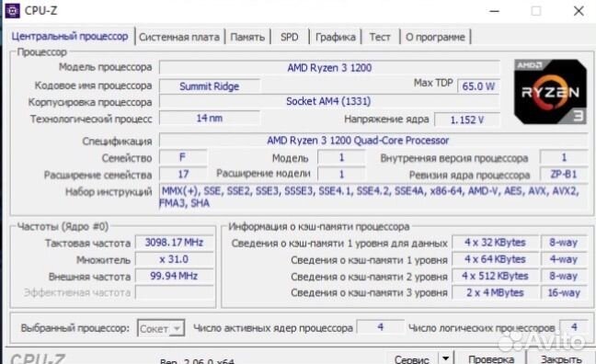Open the Сервис dropdown arrow
The height and width of the screenshot is (364, 596).
pyautogui.click(x=446, y=358)
